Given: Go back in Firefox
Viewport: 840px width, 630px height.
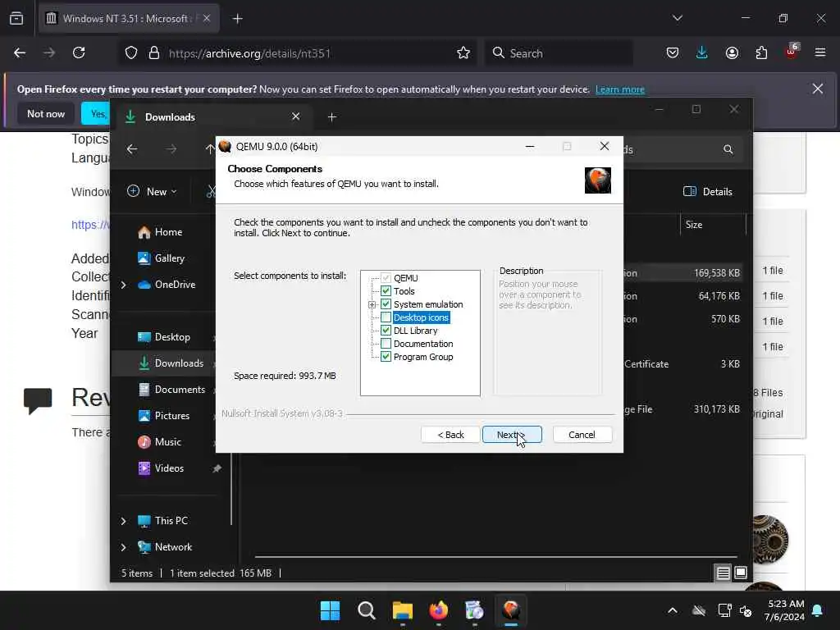Looking at the screenshot, I should click(x=20, y=52).
